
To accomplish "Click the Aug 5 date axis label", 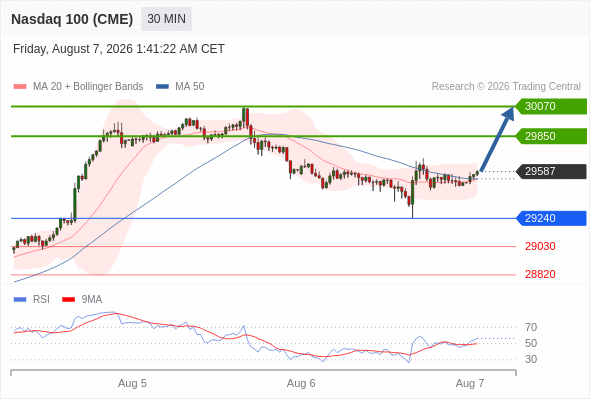I will [x=132, y=383].
